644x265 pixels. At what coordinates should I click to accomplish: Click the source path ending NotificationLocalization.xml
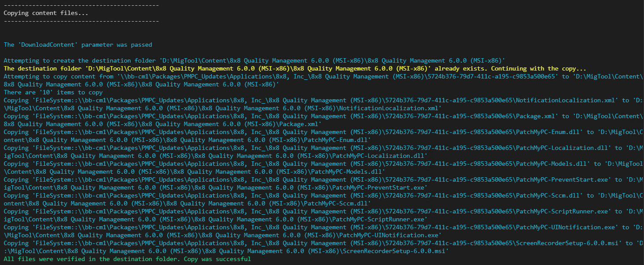coord(324,101)
